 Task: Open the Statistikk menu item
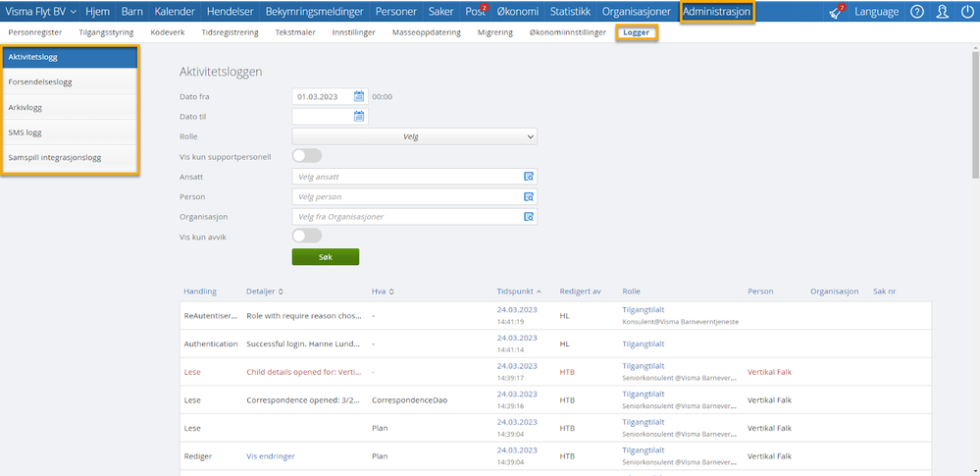pyautogui.click(x=570, y=12)
